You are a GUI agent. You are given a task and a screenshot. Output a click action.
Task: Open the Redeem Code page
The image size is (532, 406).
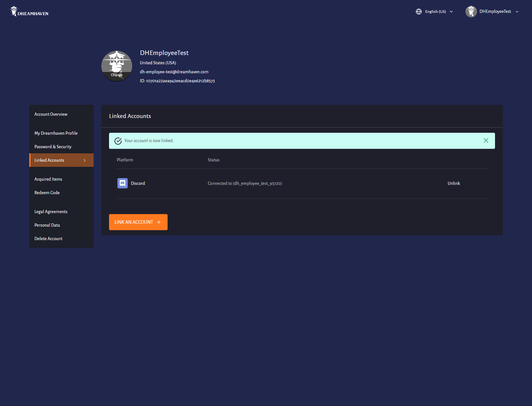[x=47, y=193]
